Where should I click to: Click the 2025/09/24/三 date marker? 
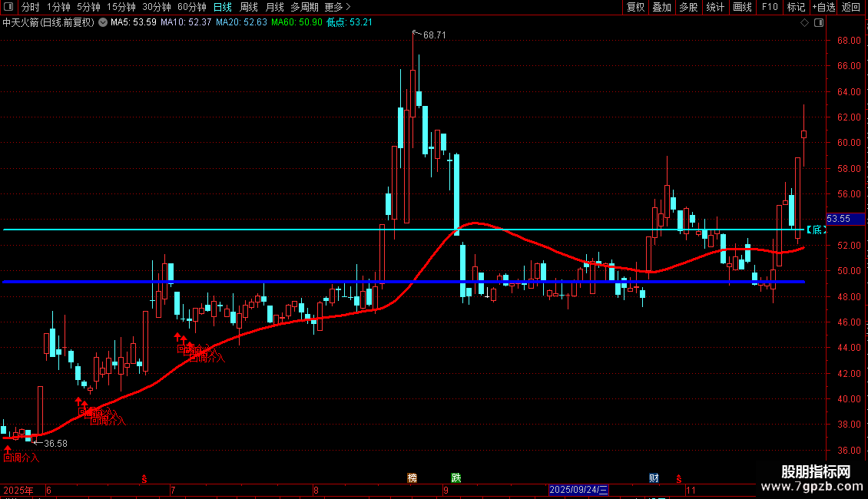(x=578, y=490)
